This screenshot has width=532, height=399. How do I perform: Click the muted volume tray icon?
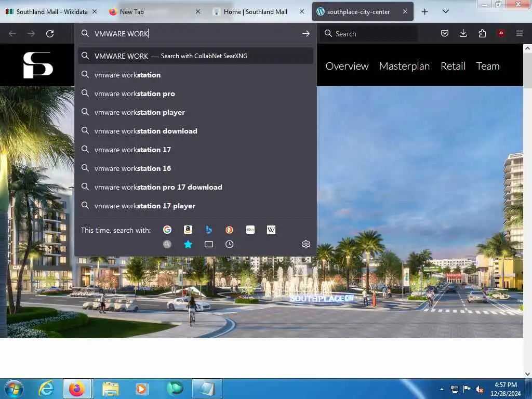(480, 389)
